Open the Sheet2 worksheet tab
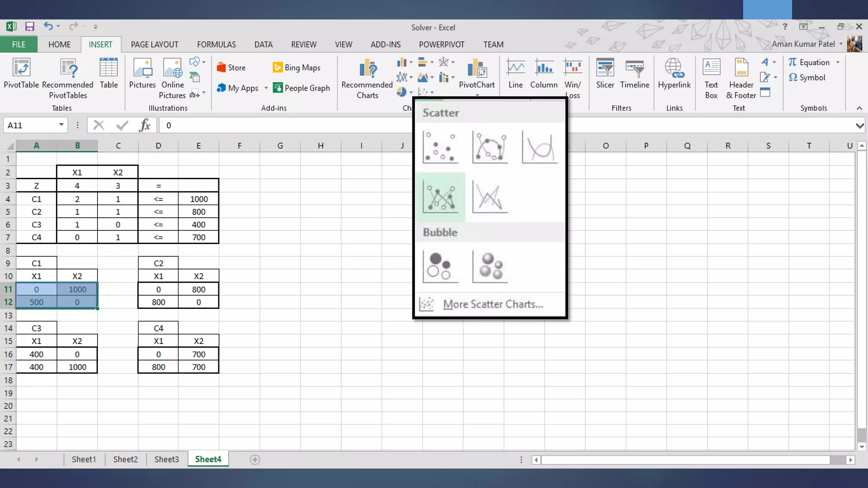The height and width of the screenshot is (488, 868). (125, 459)
